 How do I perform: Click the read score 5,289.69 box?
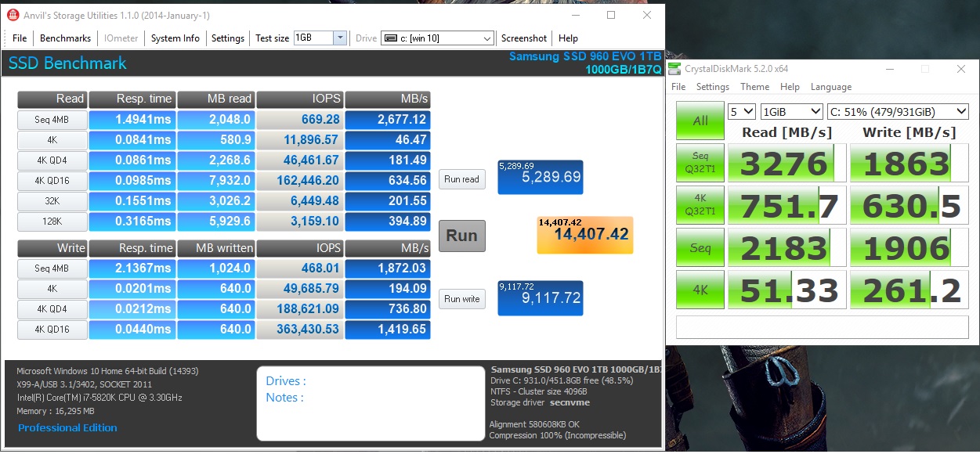point(541,178)
